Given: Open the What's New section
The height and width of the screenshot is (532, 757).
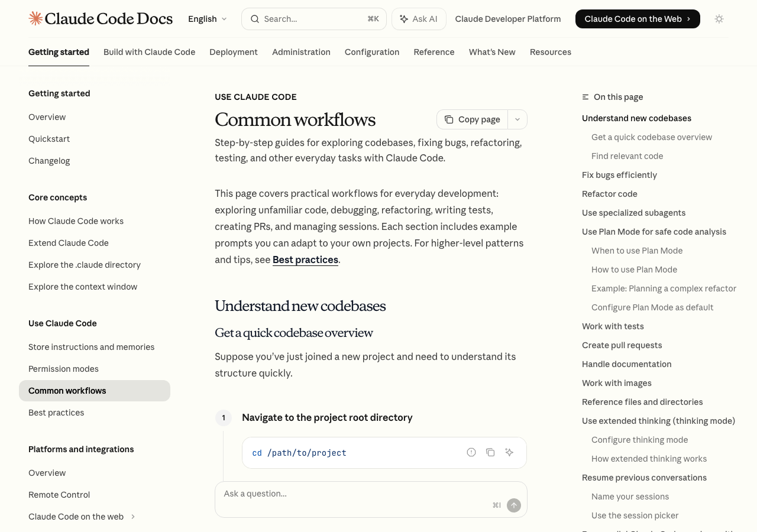Looking at the screenshot, I should (x=491, y=52).
